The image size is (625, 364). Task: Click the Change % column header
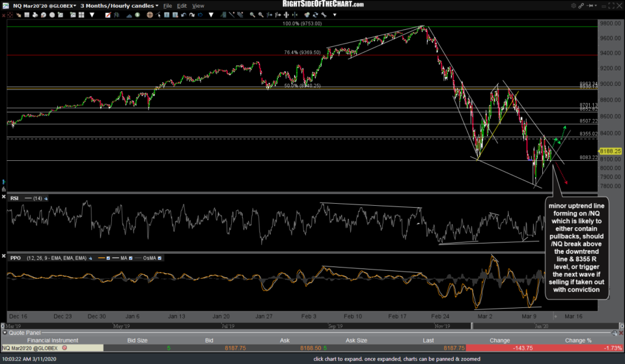578,340
